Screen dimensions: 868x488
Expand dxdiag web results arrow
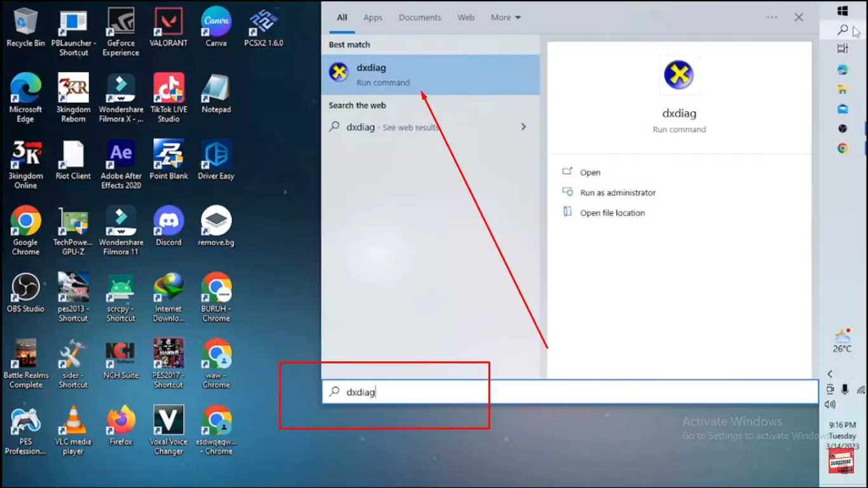point(523,127)
